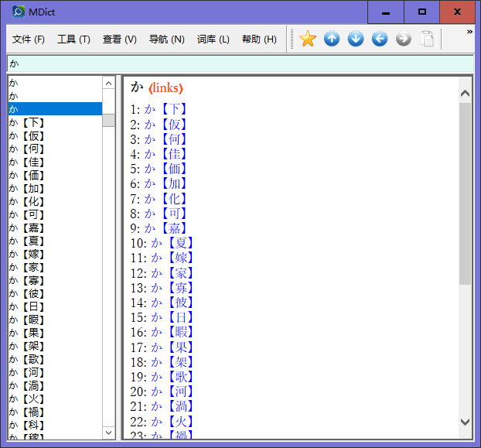The image size is (481, 448).
Task: Select か【禍】 in the word list
Action: click(55, 412)
